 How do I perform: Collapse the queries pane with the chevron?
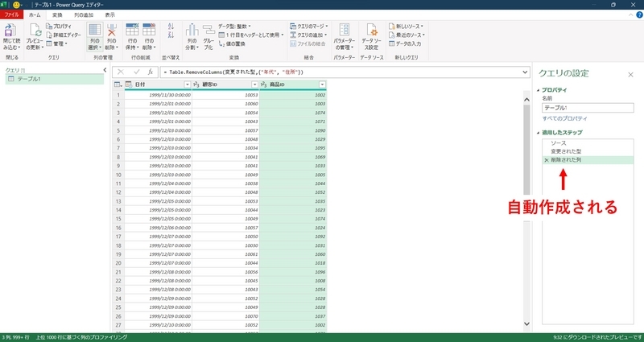coord(105,70)
